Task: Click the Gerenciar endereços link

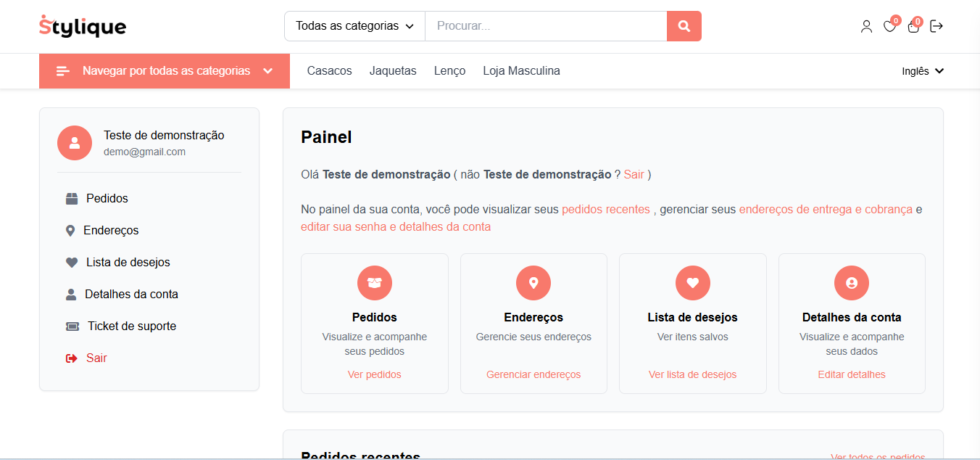Action: pyautogui.click(x=533, y=374)
